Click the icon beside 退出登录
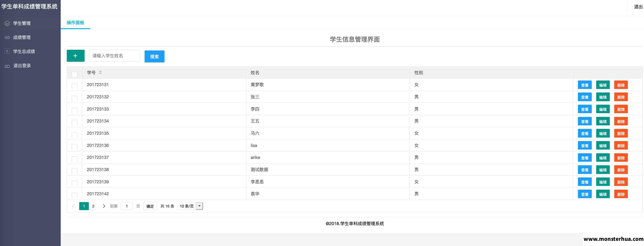The image size is (644, 246). (7, 66)
